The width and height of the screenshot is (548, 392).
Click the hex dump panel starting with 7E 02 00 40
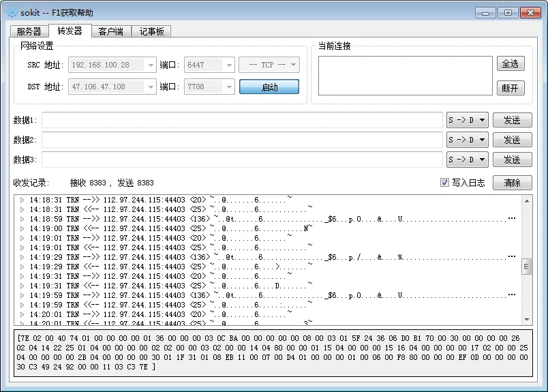click(x=273, y=353)
